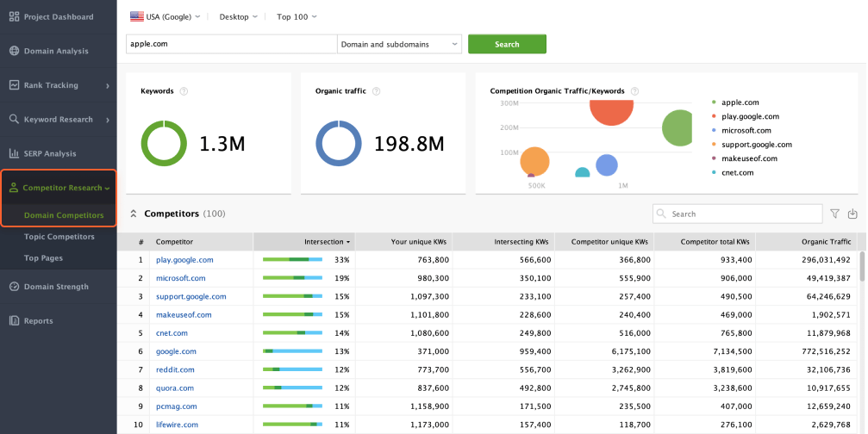This screenshot has width=868, height=434.
Task: Open pcmag.com competitor link
Action: [176, 406]
